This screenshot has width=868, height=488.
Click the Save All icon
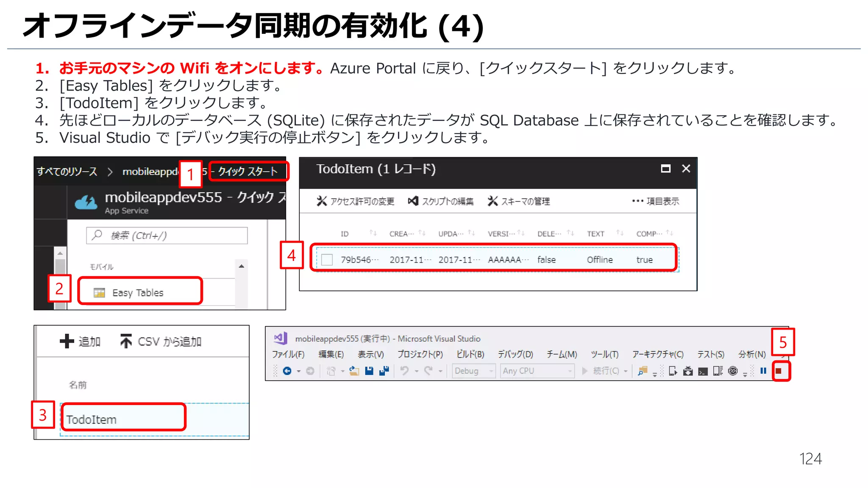pos(384,371)
